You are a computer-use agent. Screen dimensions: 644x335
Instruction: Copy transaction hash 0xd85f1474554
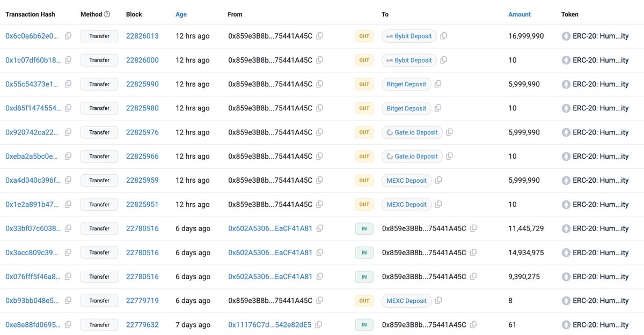coord(68,108)
